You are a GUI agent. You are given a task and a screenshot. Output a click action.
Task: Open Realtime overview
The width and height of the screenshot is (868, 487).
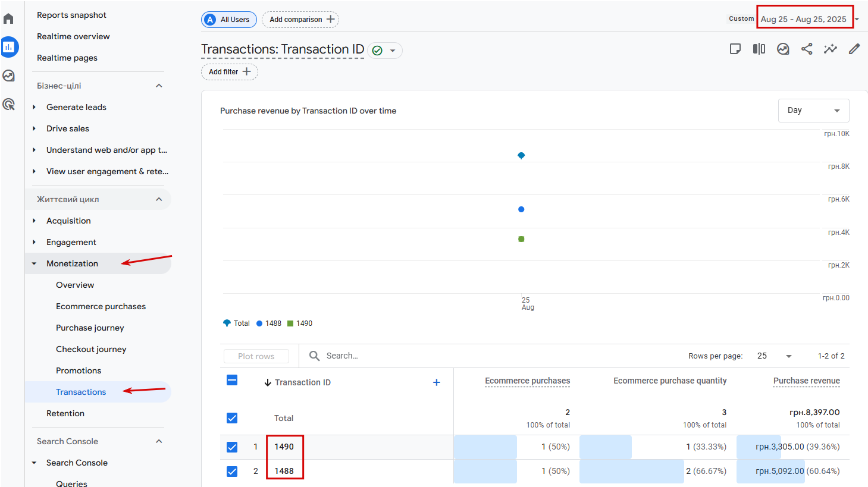(73, 36)
